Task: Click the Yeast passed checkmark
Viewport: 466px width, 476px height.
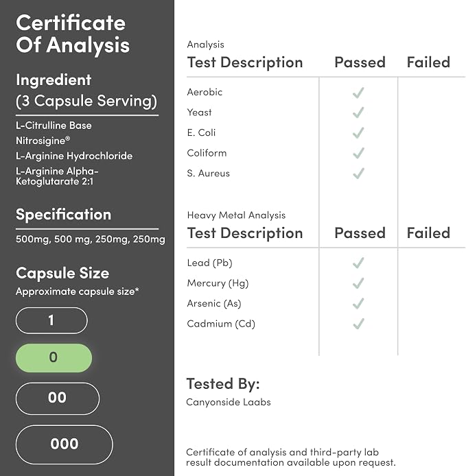Action: click(x=358, y=112)
